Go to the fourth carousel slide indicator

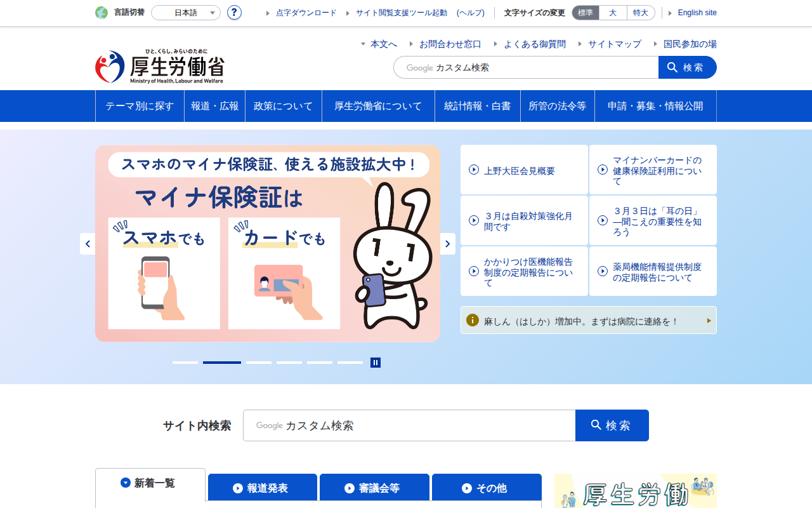click(289, 363)
